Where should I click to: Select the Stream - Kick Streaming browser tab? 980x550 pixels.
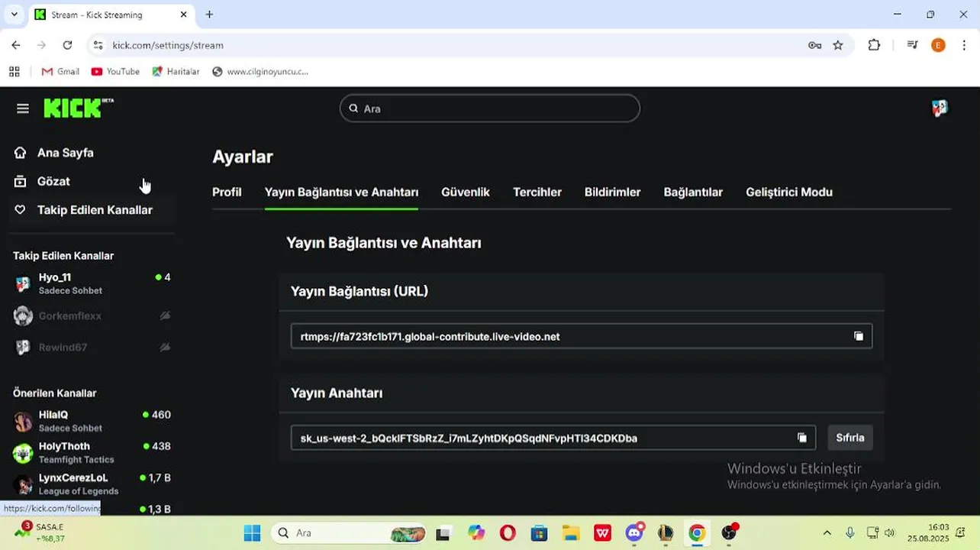[x=112, y=15]
